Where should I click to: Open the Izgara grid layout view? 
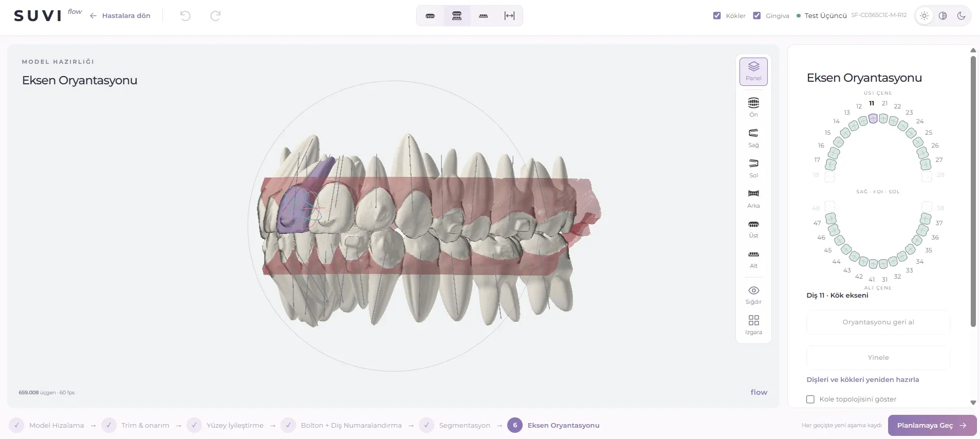[753, 325]
